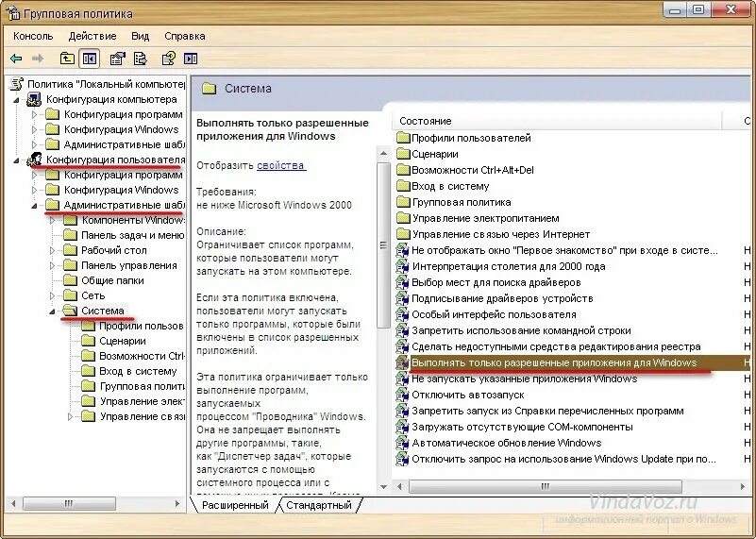Click the Конфигурация компьютера icon in tree
756x539 pixels.
34,99
